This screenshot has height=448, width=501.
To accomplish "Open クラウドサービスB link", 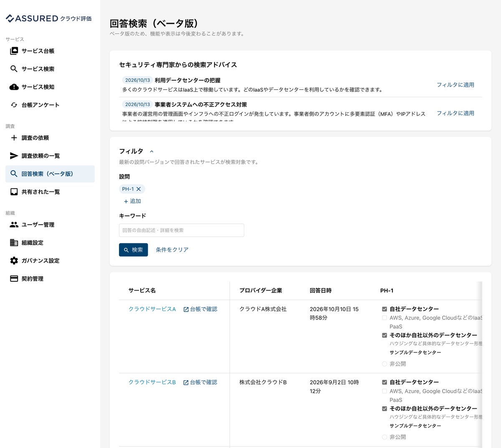I will [152, 382].
